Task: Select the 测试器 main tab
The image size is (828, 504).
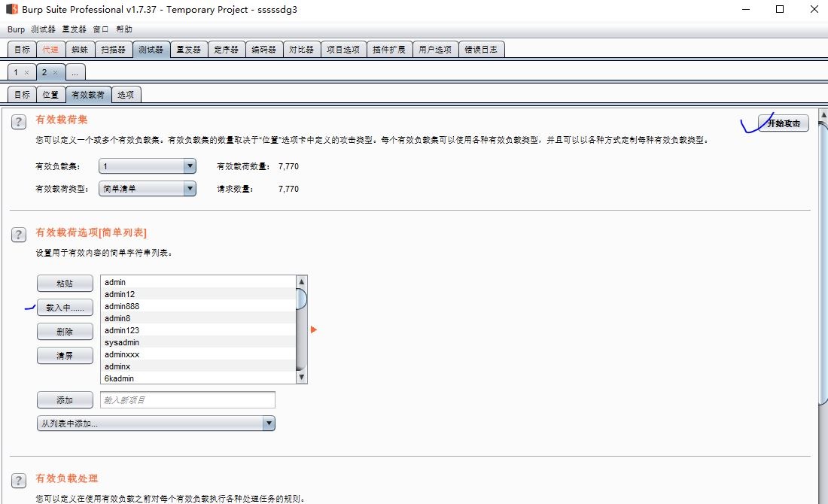Action: pos(151,49)
